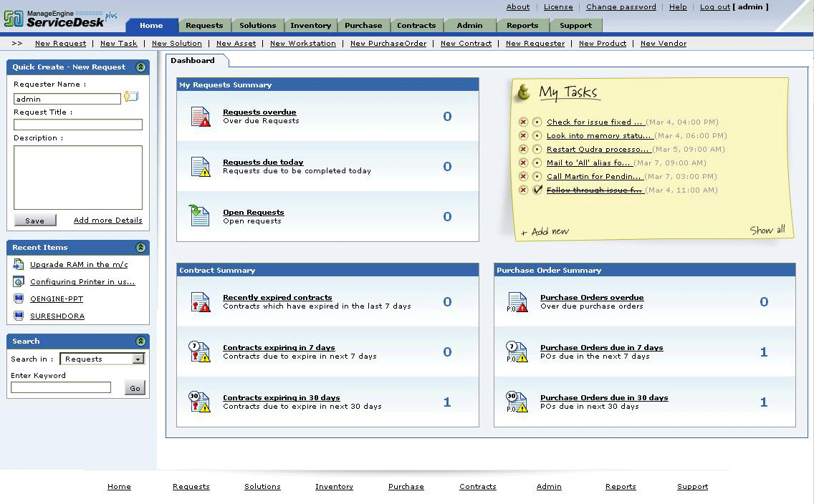
Task: Select the Dashboard tab
Action: point(193,61)
